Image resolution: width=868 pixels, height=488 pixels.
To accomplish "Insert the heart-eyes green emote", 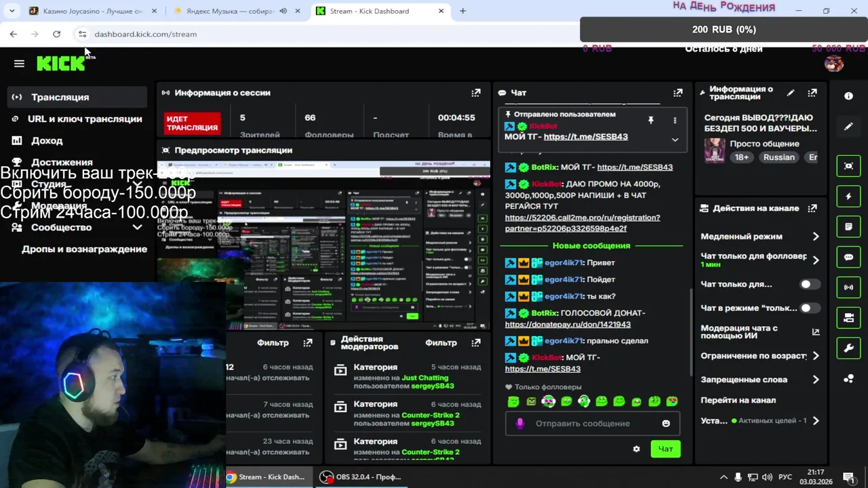I will coord(672,401).
